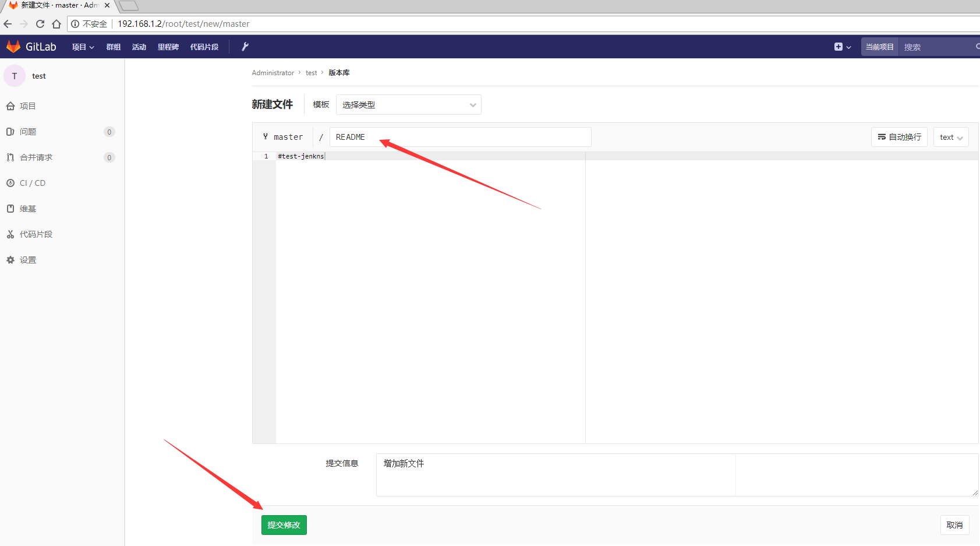
Task: Open the text syntax dropdown
Action: click(951, 137)
